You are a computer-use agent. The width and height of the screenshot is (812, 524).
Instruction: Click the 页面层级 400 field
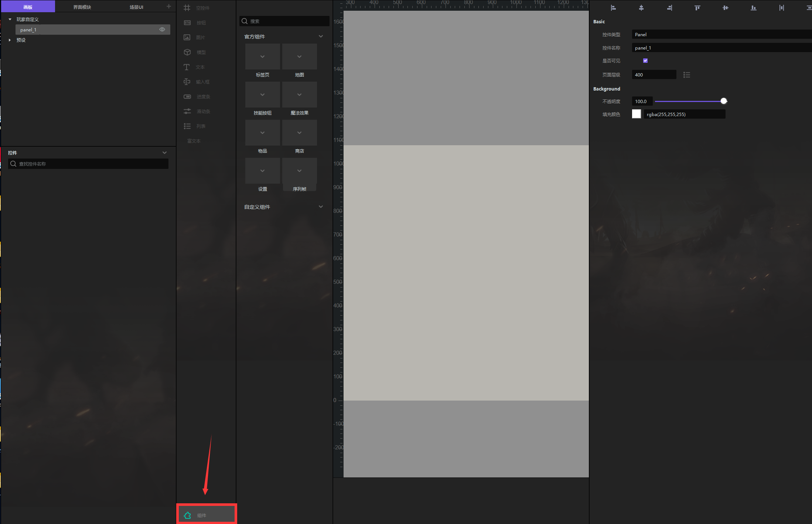(654, 75)
